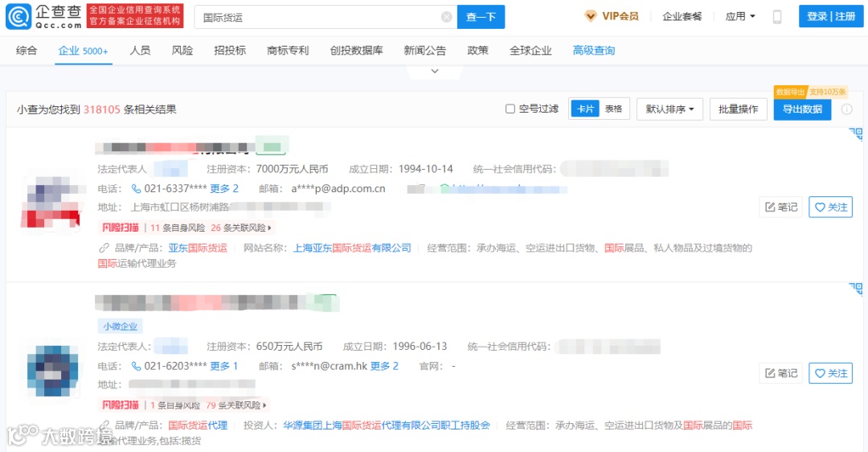
Task: Click phone icon beside 021-6337****
Action: pyautogui.click(x=136, y=189)
